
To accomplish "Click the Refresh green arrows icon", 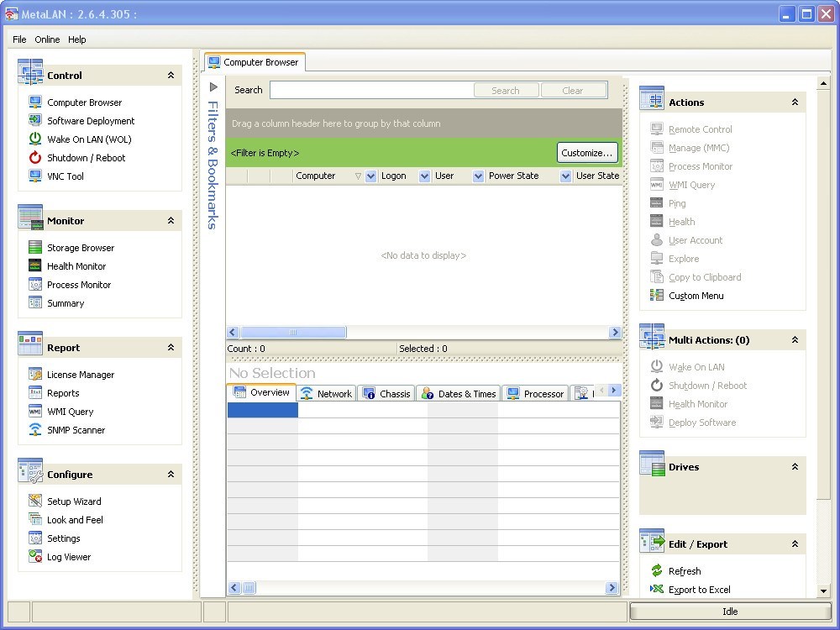I will (657, 570).
